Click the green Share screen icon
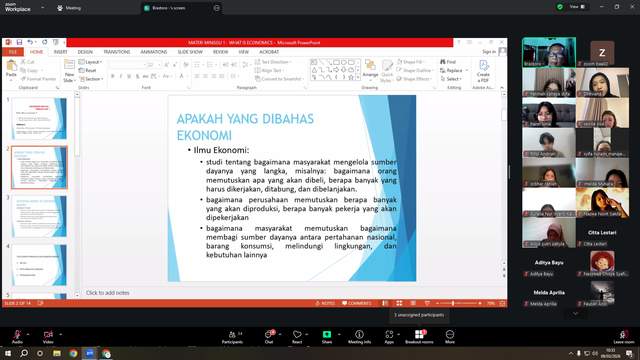This screenshot has width=640, height=360. coord(327,334)
